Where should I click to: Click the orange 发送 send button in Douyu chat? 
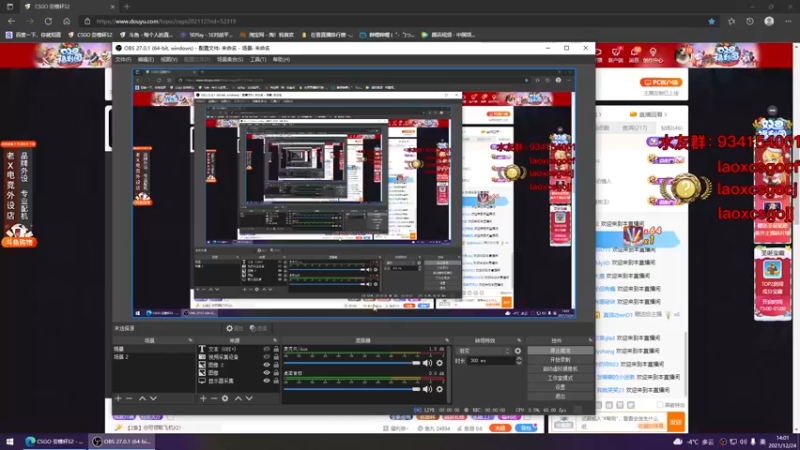pos(676,422)
